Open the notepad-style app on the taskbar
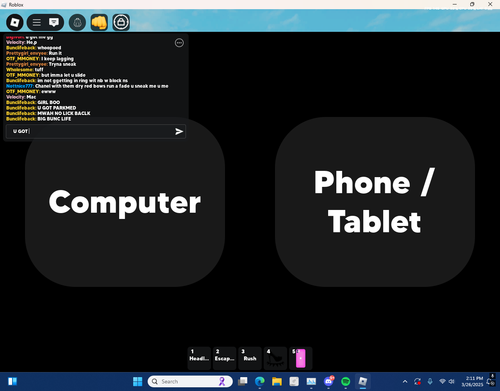Image resolution: width=500 pixels, height=391 pixels. tap(294, 381)
